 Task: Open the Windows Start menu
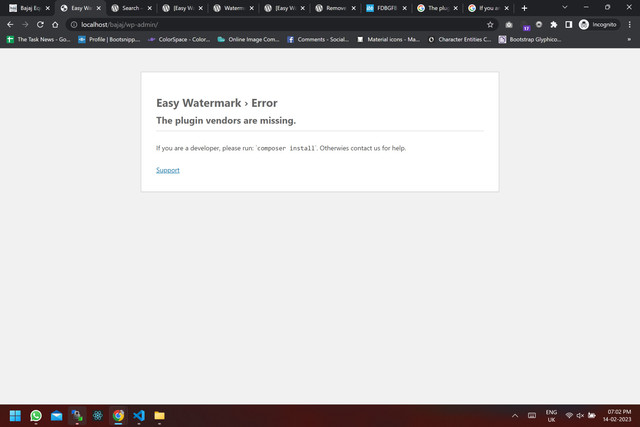[15, 416]
